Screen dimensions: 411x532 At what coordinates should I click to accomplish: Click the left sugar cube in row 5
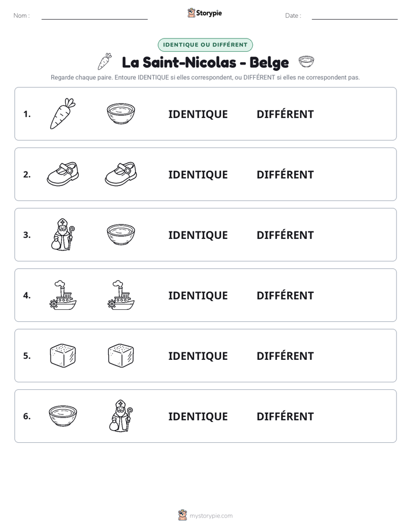point(63,356)
